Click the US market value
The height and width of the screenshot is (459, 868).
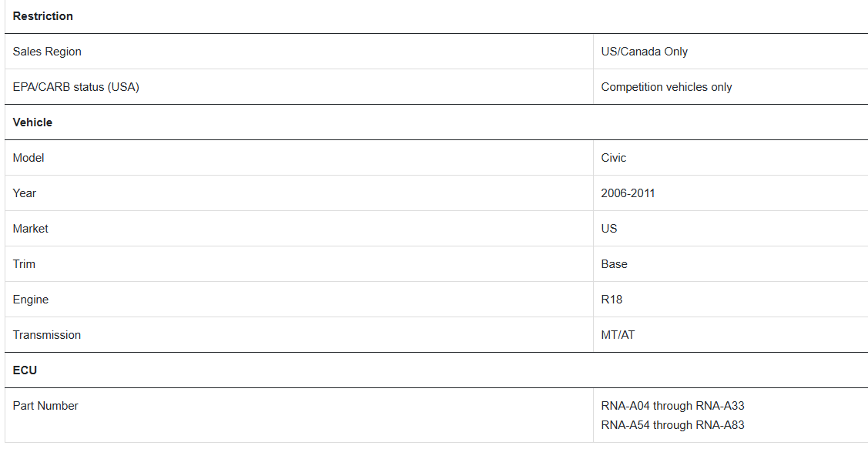click(x=609, y=229)
